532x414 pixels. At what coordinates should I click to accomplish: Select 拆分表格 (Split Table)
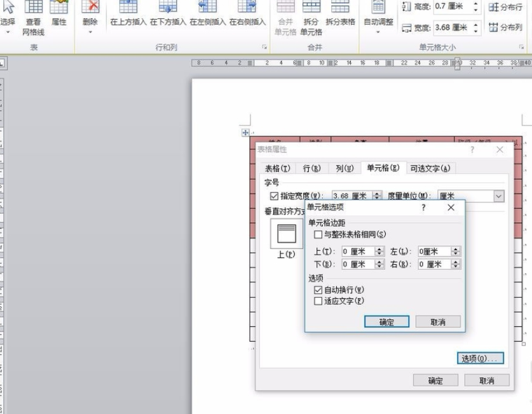pos(340,13)
